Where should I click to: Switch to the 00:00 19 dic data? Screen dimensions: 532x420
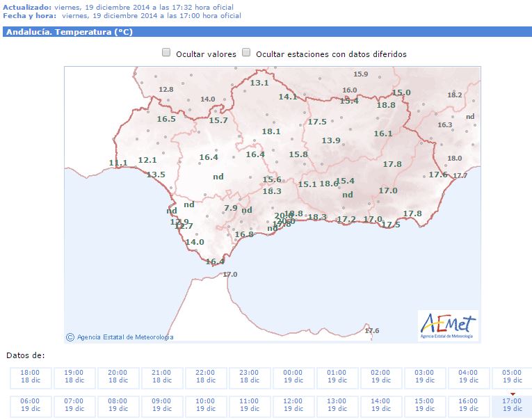point(293,377)
